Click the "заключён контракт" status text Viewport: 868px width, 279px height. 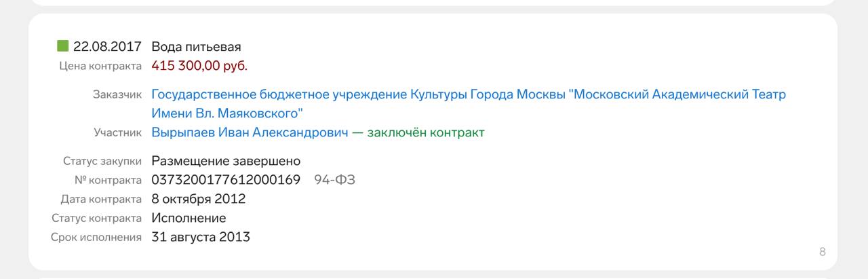(x=426, y=132)
